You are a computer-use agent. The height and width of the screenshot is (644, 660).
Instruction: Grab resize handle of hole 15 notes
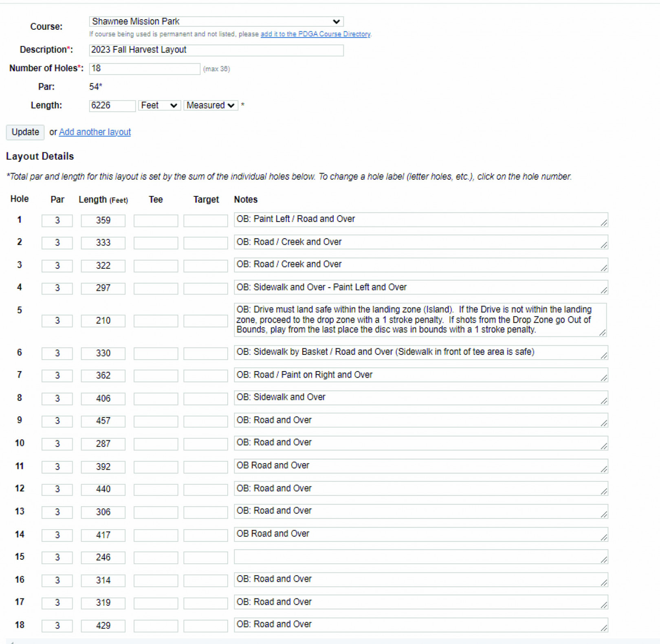point(604,560)
